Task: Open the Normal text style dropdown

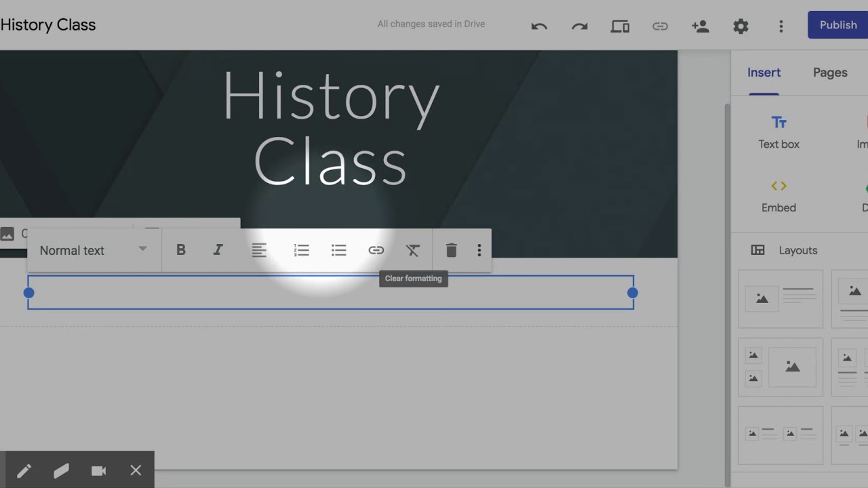Action: pos(94,250)
